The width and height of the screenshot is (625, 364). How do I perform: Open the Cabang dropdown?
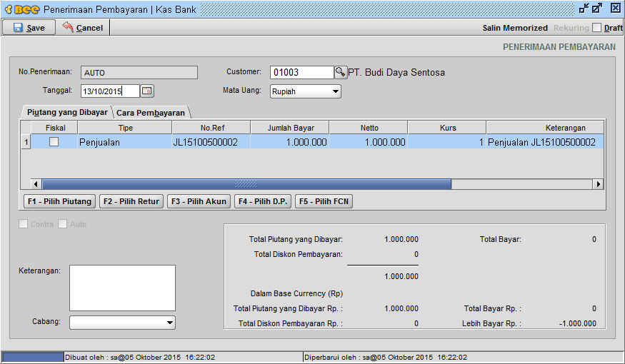point(122,322)
